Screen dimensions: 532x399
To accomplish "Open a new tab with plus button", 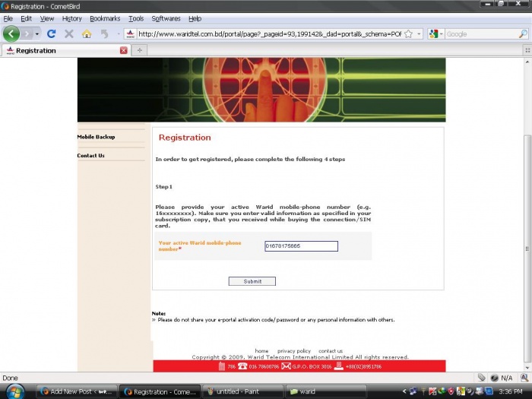I will click(139, 51).
